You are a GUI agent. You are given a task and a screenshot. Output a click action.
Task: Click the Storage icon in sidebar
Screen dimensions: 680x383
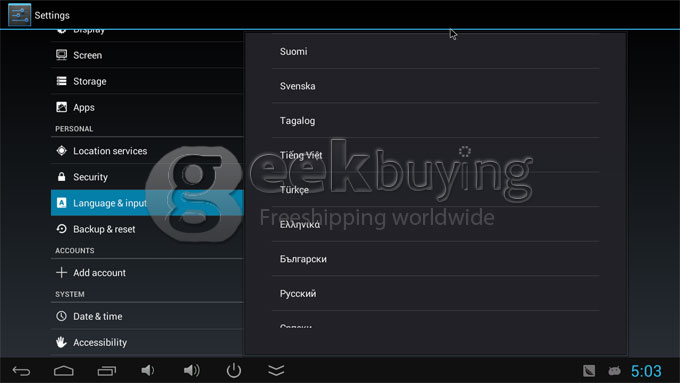[62, 81]
